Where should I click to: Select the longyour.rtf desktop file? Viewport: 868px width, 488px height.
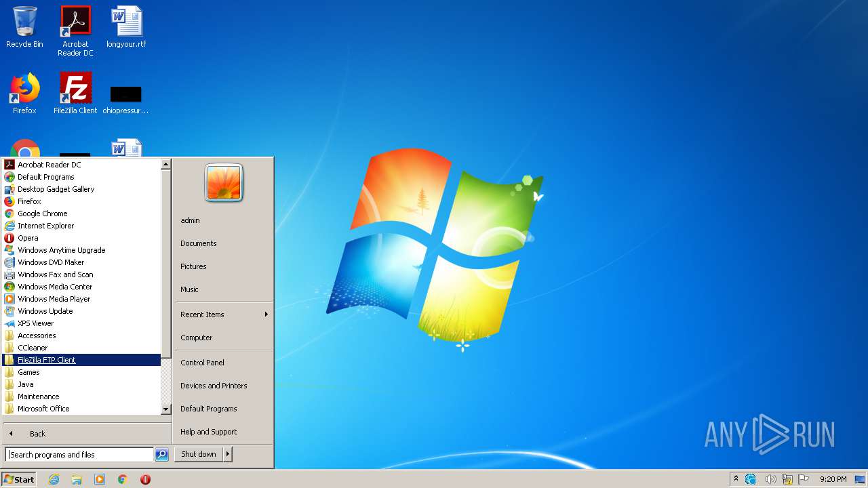click(126, 28)
